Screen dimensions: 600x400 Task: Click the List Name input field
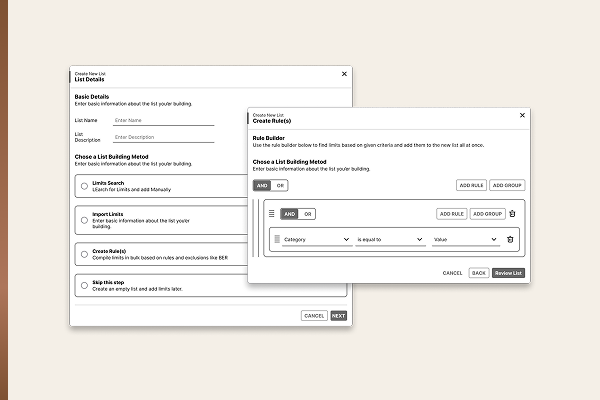pos(163,120)
